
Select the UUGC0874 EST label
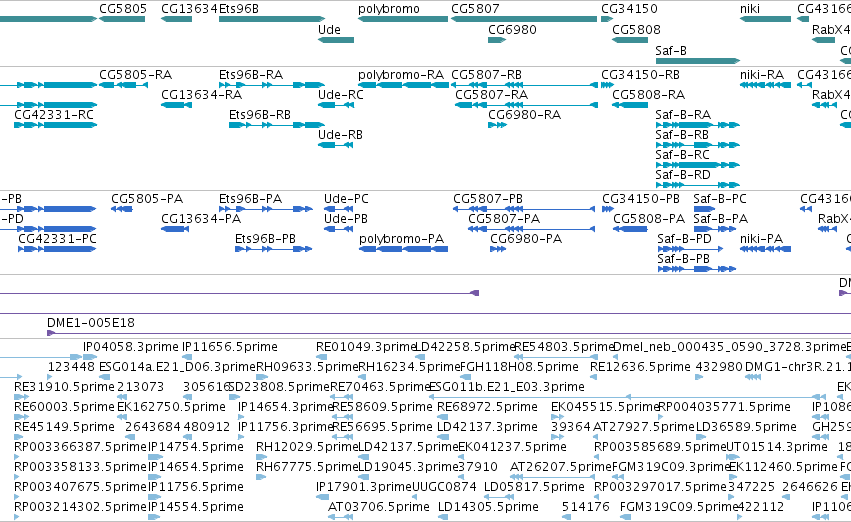point(444,487)
